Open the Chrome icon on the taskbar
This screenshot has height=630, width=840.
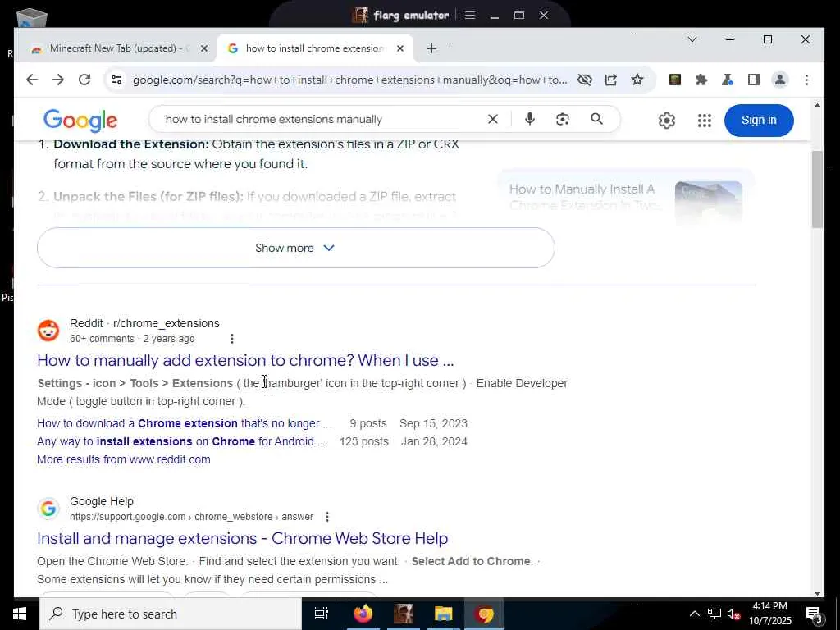click(x=484, y=614)
